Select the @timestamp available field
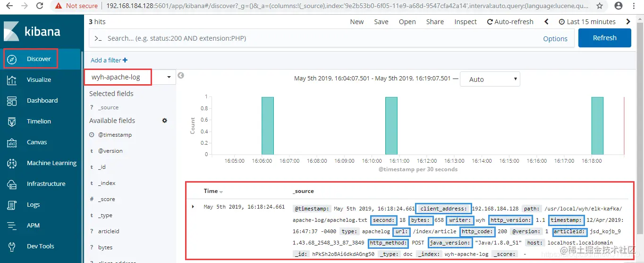 click(115, 135)
